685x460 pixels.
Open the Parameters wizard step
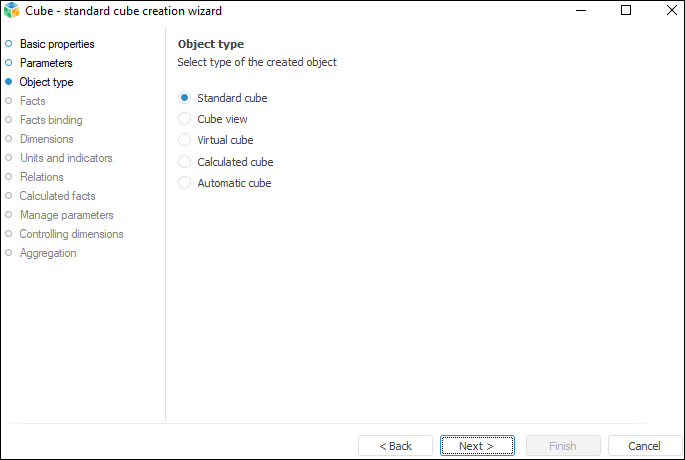tap(46, 63)
